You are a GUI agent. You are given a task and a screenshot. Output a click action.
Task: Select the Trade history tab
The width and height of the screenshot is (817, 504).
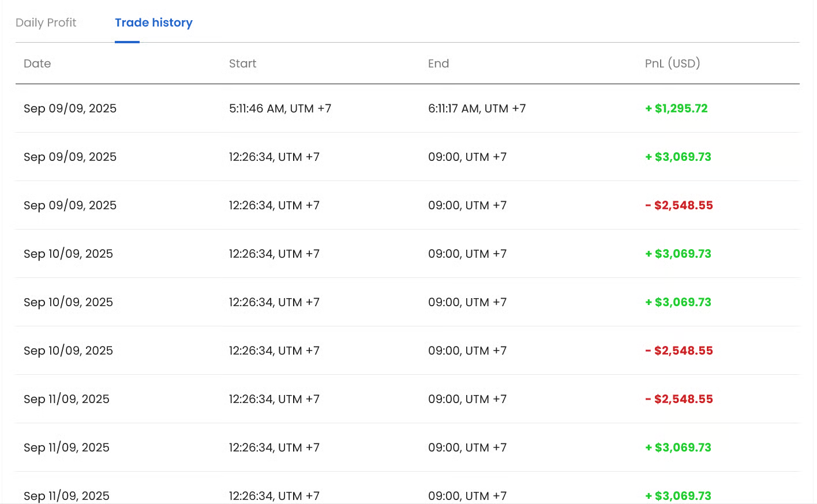tap(153, 22)
